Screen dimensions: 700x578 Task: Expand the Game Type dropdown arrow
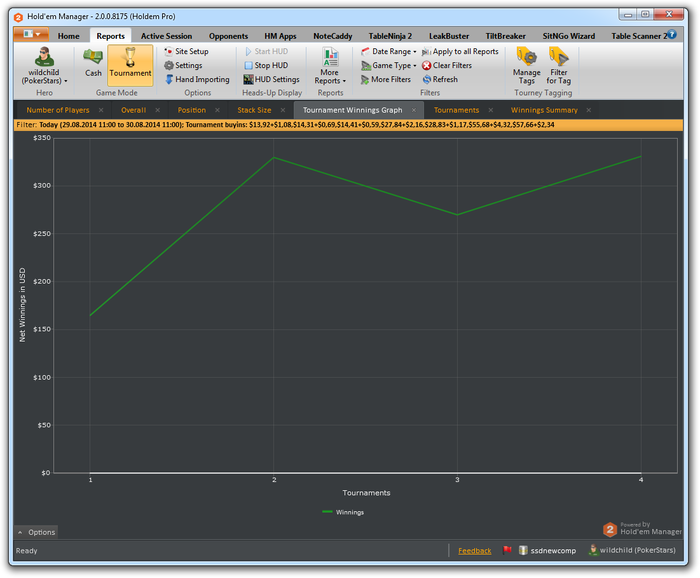pos(415,66)
